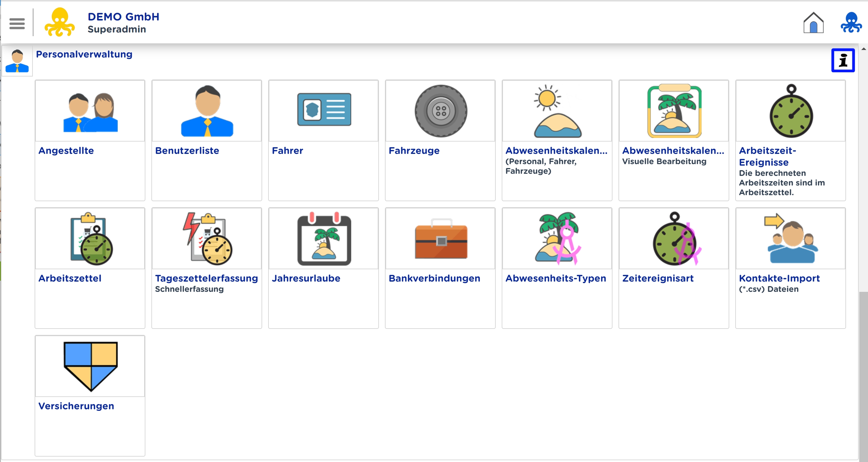Open Abwesenheitskalender (Personal, Fahrer, Fahrzeuge) tile
The height and width of the screenshot is (462, 868).
557,111
